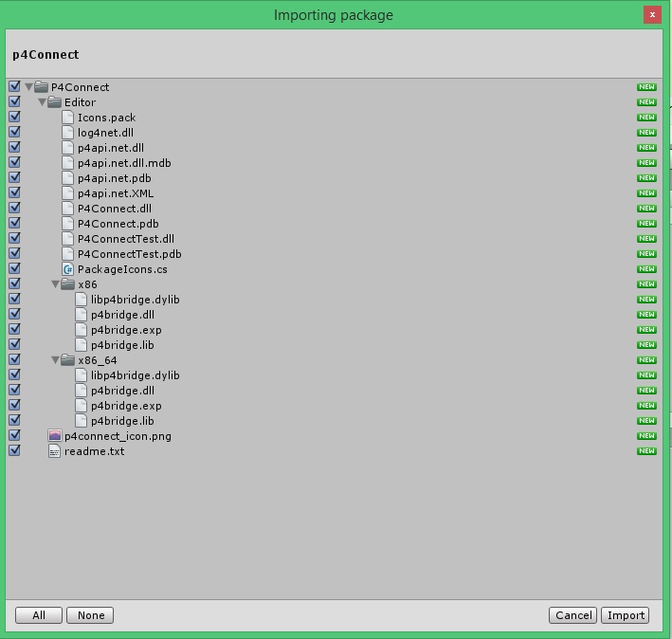Click the p4api.net.pdb file icon
Screen dimensions: 672x639
click(x=67, y=178)
